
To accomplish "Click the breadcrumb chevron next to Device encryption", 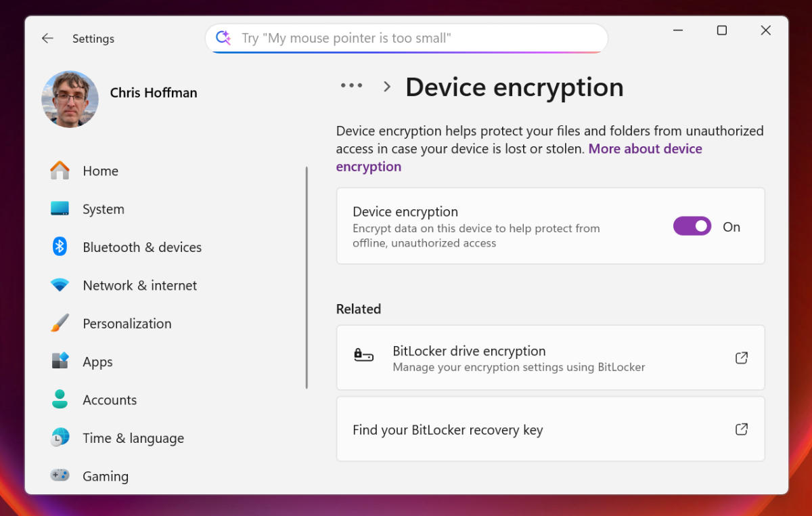I will point(386,87).
